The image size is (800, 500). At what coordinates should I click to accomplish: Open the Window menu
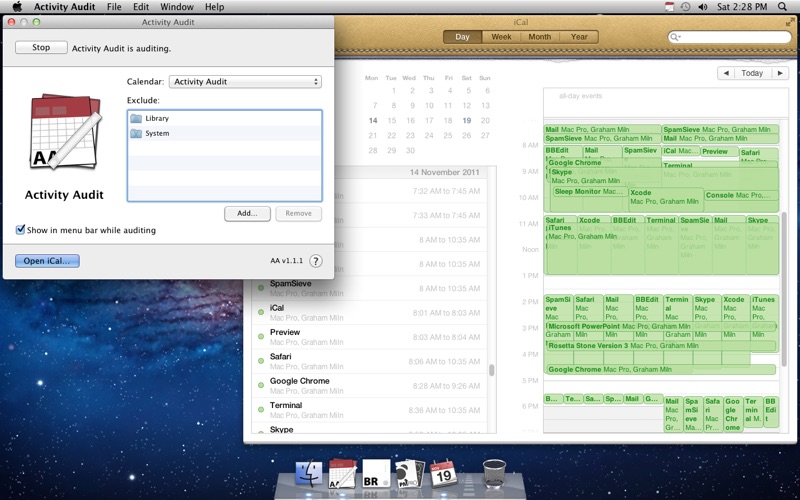177,7
